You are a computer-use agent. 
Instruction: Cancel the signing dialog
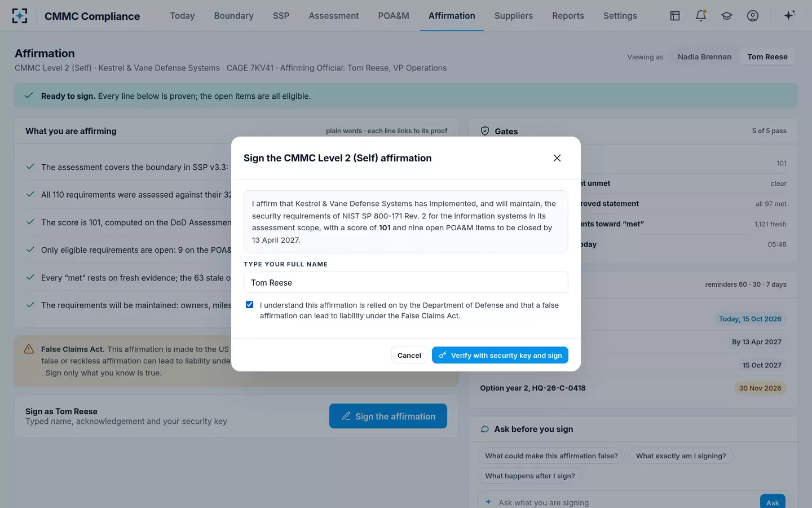tap(409, 355)
